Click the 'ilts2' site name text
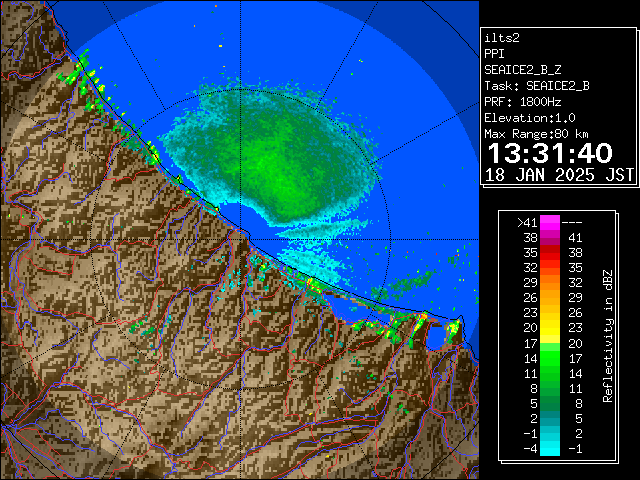This screenshot has height=480, width=640. [x=502, y=38]
